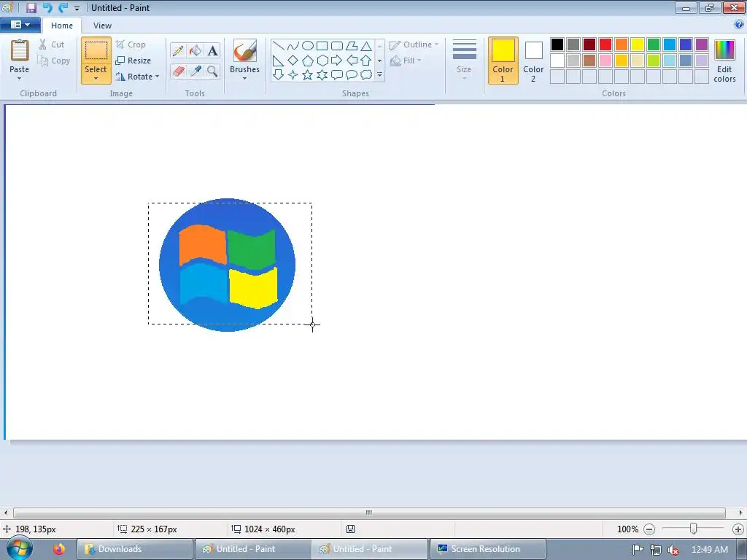Undo the last action
The width and height of the screenshot is (747, 560).
[x=47, y=7]
